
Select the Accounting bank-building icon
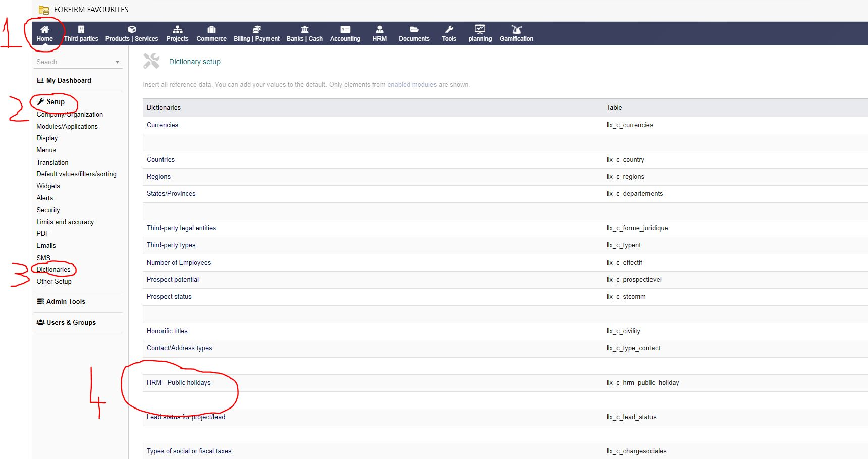pyautogui.click(x=345, y=29)
